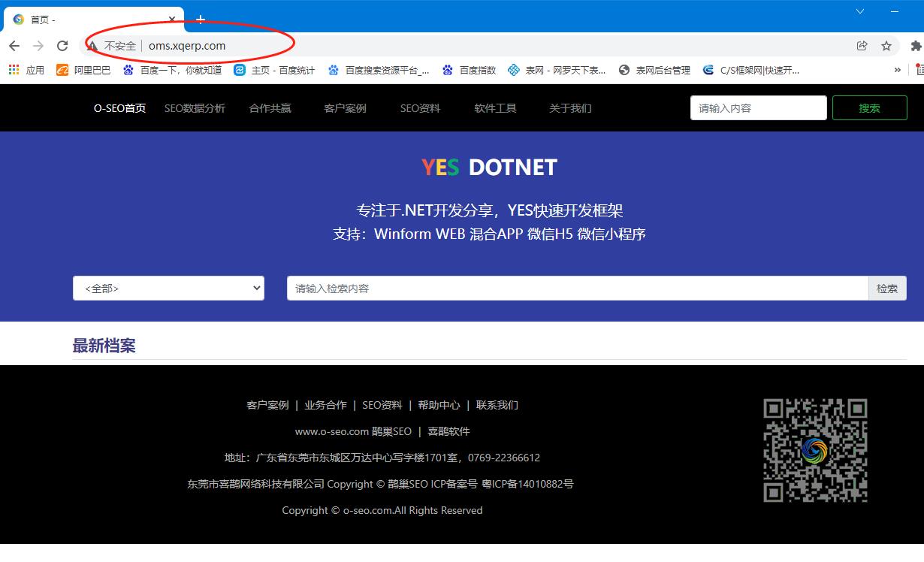Open the 应用 apps grid bookmark
Screen dimensions: 924x562
[x=26, y=70]
